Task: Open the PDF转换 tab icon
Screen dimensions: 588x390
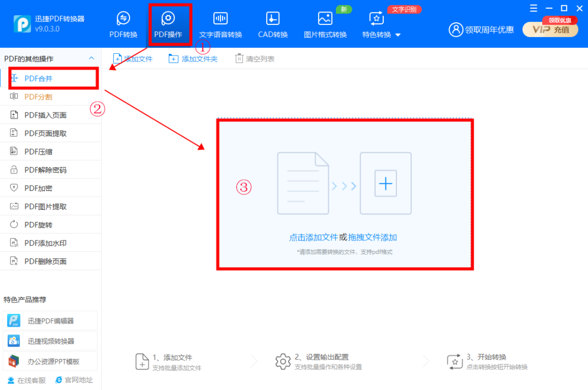Action: (124, 18)
